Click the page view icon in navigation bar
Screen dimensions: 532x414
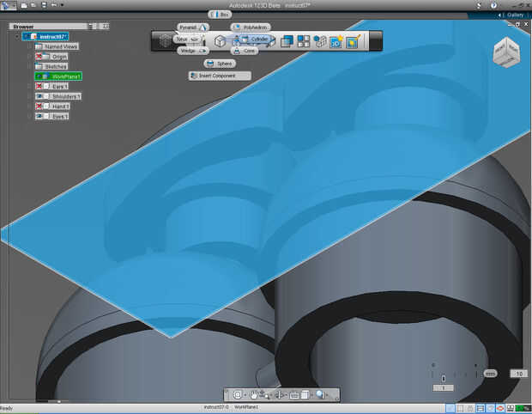[305, 394]
